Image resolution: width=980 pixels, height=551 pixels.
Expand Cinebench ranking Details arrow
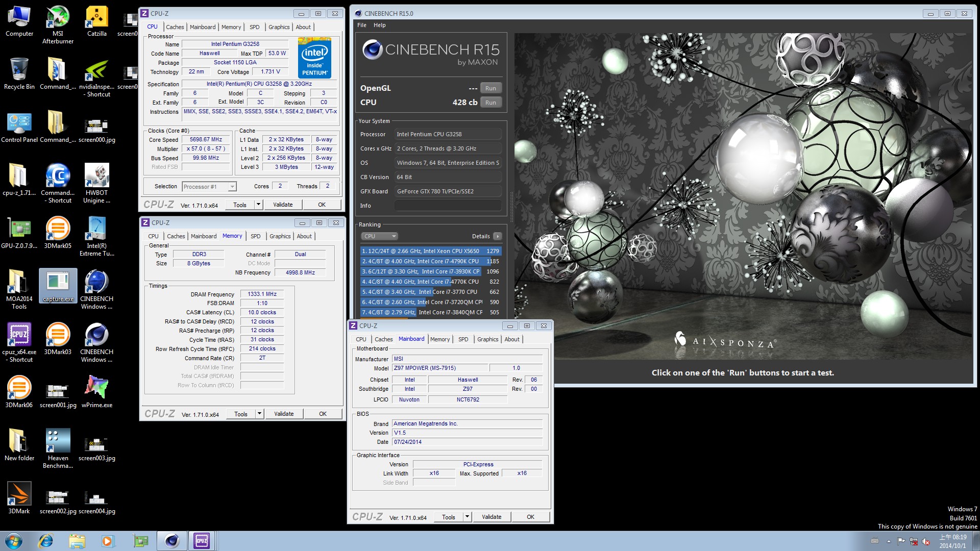point(498,236)
